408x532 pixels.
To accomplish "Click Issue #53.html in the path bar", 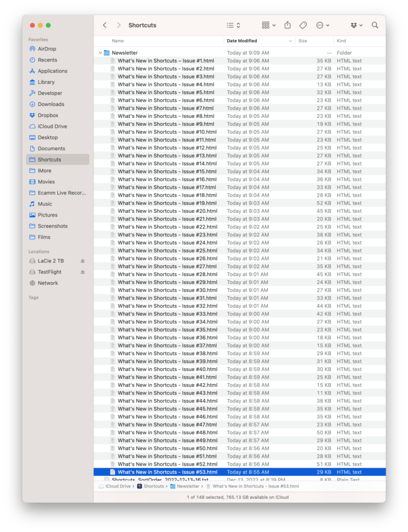I will [x=253, y=486].
